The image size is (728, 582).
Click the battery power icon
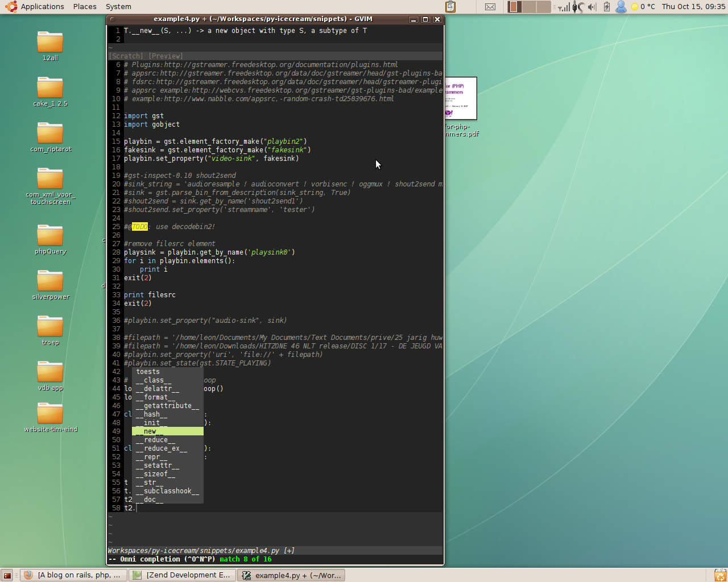pyautogui.click(x=606, y=7)
